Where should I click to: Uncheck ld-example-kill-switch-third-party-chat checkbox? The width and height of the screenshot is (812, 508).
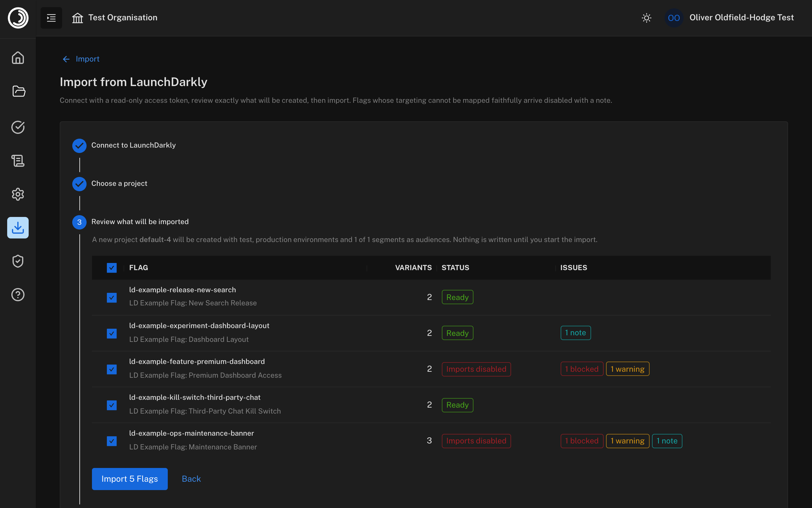[112, 405]
